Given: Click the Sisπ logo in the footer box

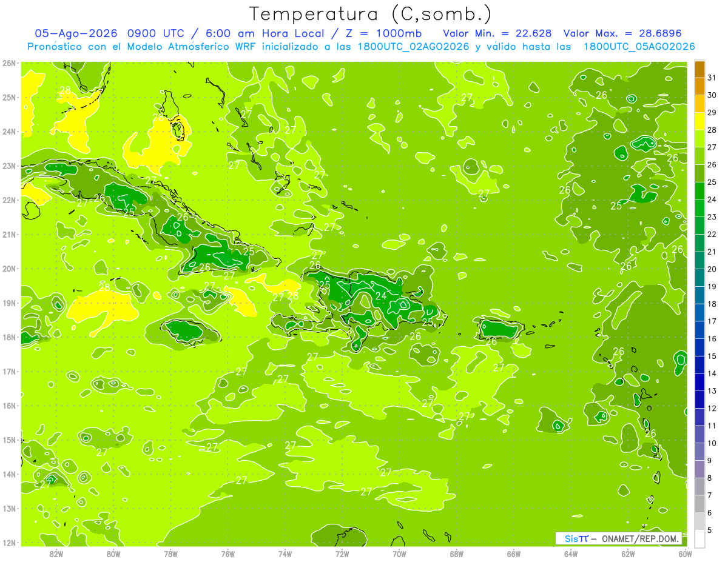Looking at the screenshot, I should tap(576, 538).
